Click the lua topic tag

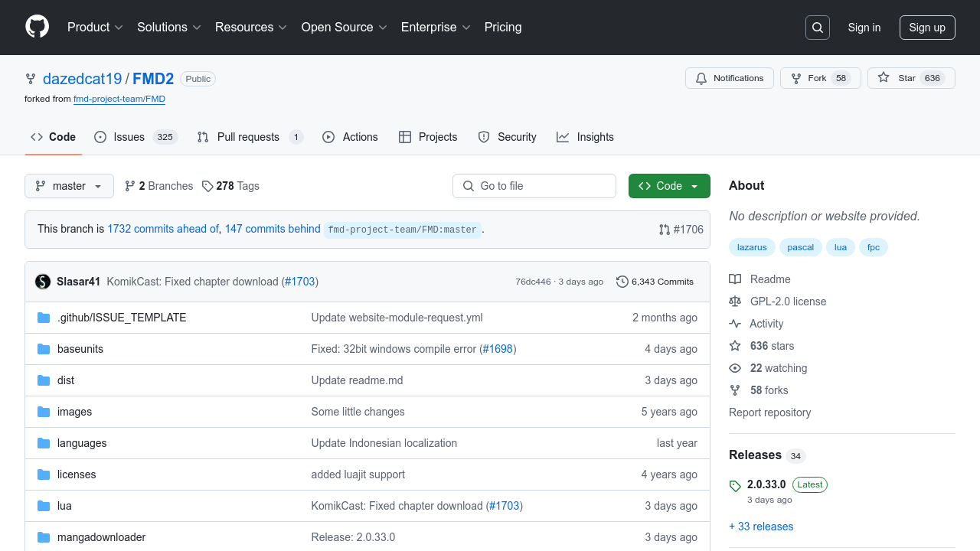pos(841,247)
